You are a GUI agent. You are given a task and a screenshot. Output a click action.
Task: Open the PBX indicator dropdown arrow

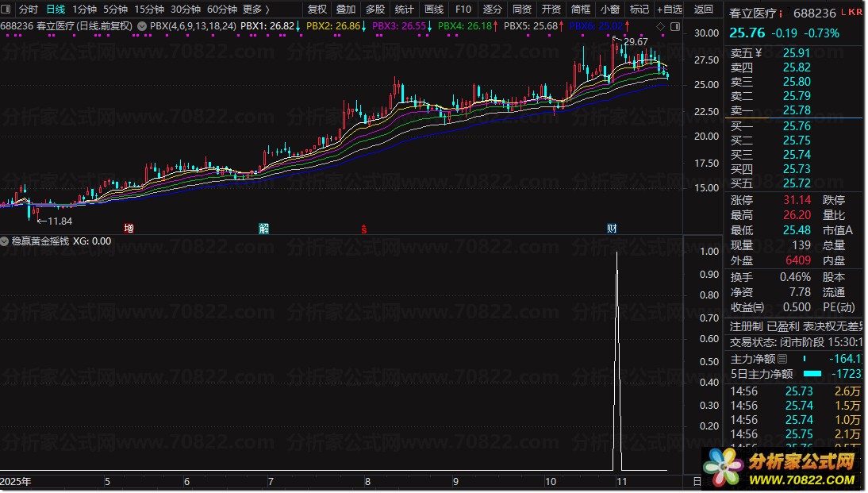coord(141,26)
